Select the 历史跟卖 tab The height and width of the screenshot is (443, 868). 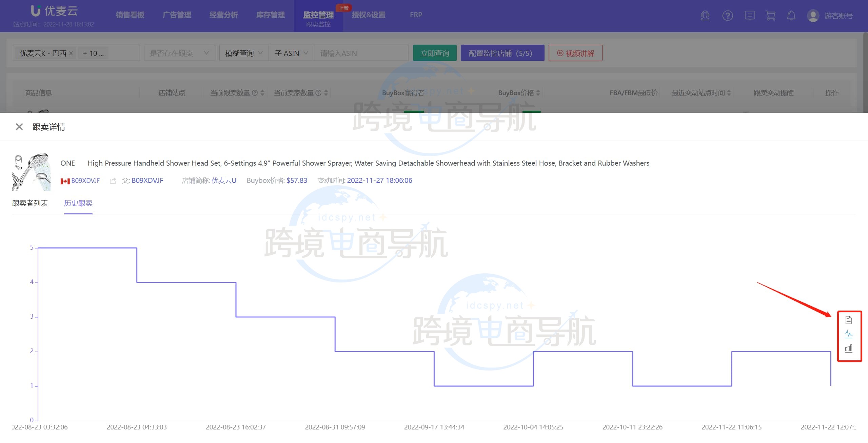[78, 203]
